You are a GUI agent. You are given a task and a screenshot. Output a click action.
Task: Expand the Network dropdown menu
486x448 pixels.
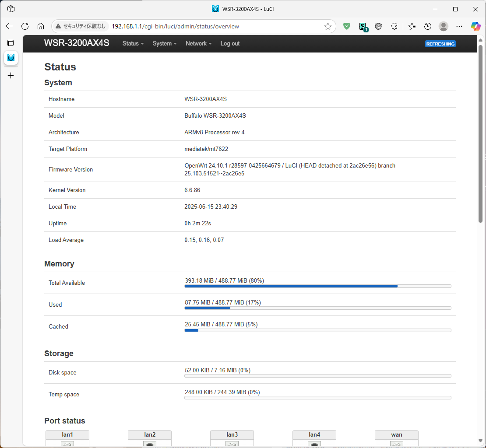[199, 44]
